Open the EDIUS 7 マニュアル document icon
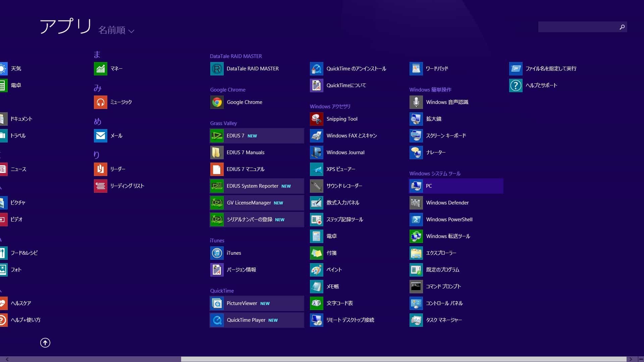This screenshot has width=644, height=362. [217, 169]
